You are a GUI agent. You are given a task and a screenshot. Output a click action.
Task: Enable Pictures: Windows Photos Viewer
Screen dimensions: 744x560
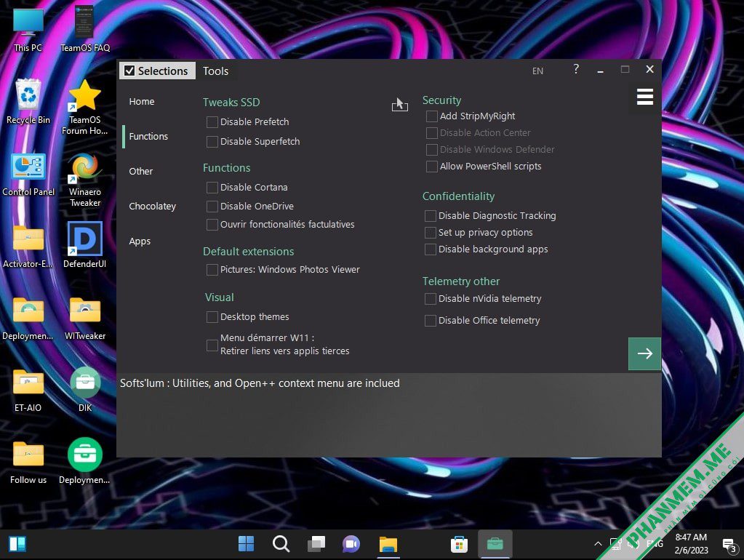(212, 270)
